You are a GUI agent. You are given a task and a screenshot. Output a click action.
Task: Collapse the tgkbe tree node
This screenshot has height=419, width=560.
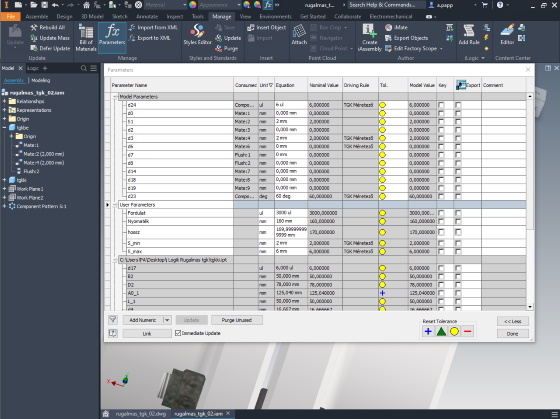click(4, 128)
